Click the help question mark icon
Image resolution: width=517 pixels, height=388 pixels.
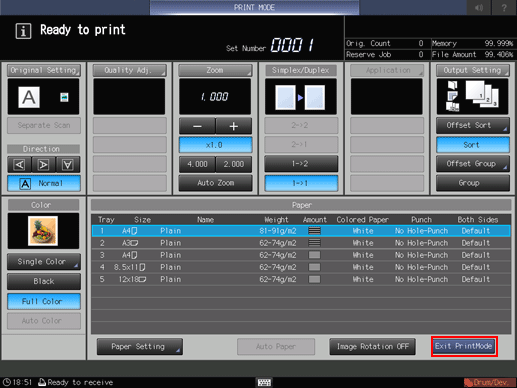coord(504,7)
